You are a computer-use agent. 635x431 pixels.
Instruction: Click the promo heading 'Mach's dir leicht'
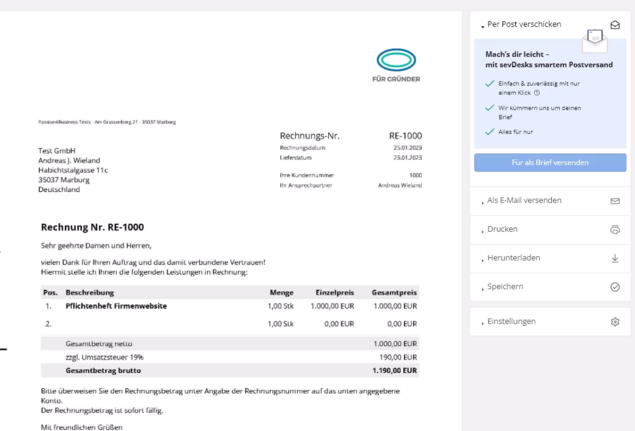517,54
